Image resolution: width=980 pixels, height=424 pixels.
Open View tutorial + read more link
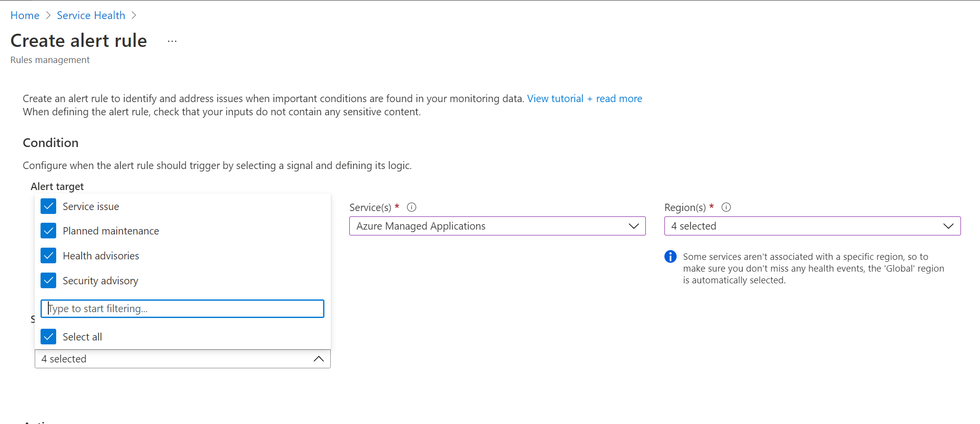coord(585,99)
